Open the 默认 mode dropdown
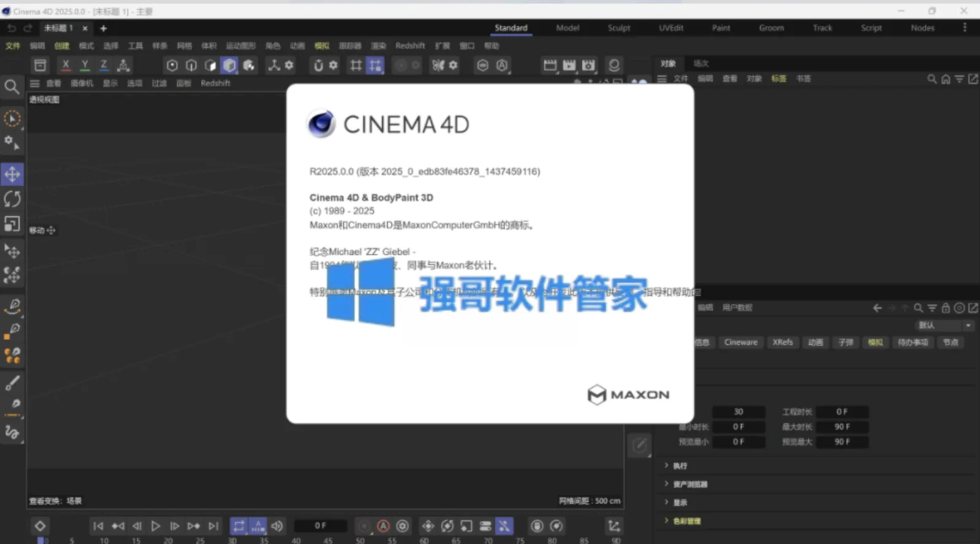Viewport: 980px width, 544px height. tap(944, 325)
